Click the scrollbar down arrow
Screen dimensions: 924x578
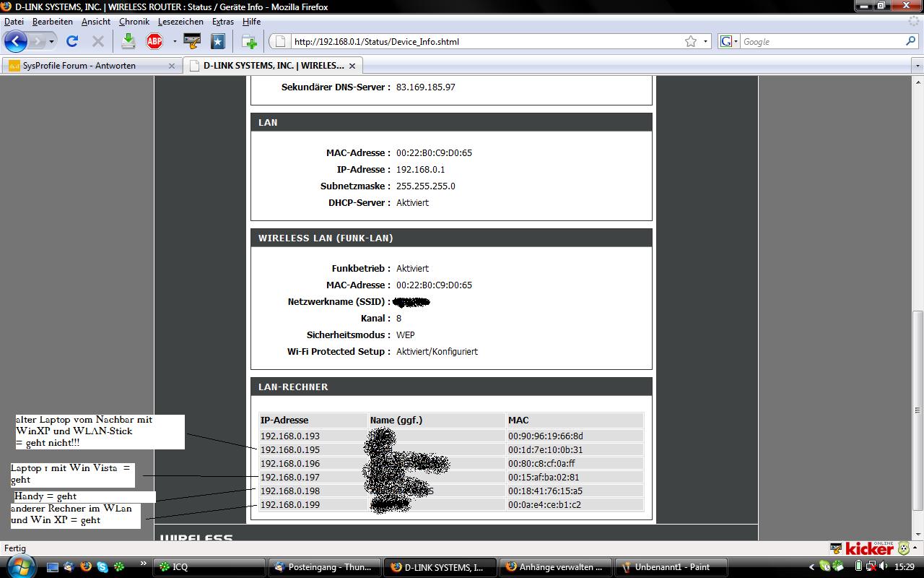click(x=918, y=535)
